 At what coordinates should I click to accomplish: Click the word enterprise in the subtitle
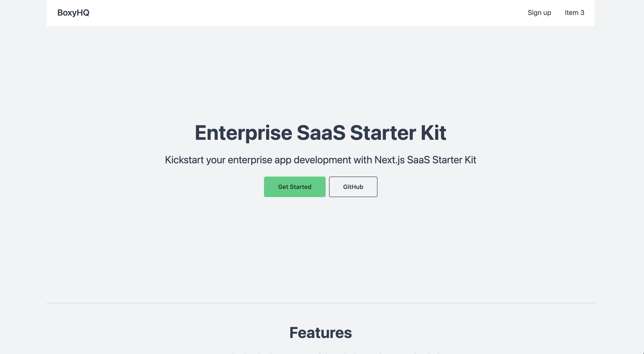click(250, 160)
